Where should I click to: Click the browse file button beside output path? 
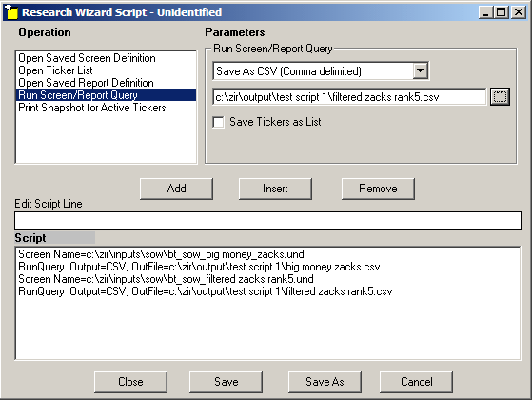[500, 97]
